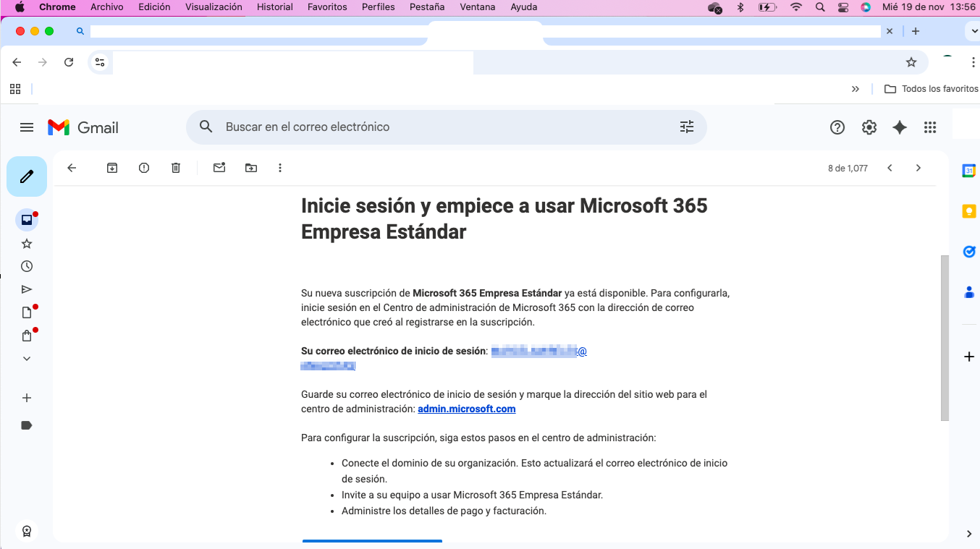Open Control Center in menu bar

(x=843, y=7)
